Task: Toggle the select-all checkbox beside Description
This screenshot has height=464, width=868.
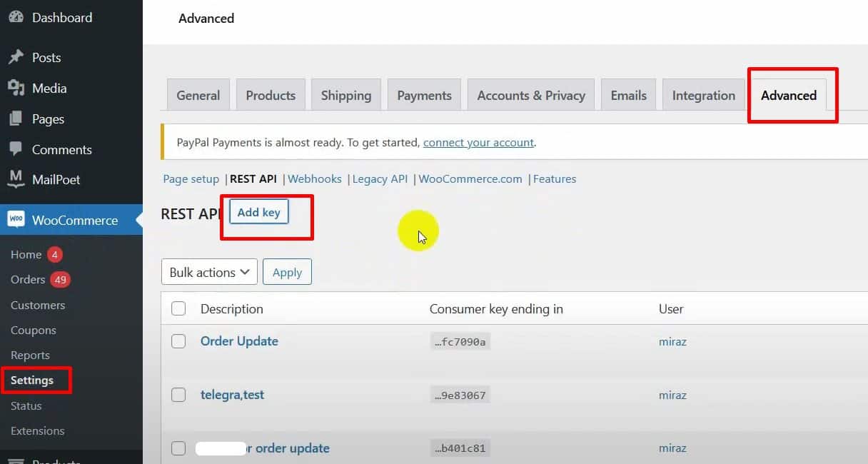Action: (x=178, y=309)
